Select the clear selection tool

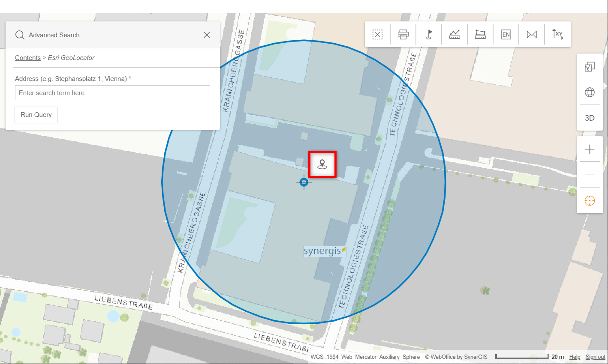tap(376, 34)
